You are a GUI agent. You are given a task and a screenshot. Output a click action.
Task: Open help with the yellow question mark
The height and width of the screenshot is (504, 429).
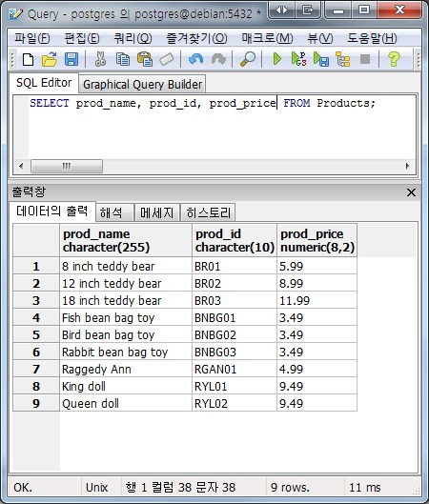point(394,59)
